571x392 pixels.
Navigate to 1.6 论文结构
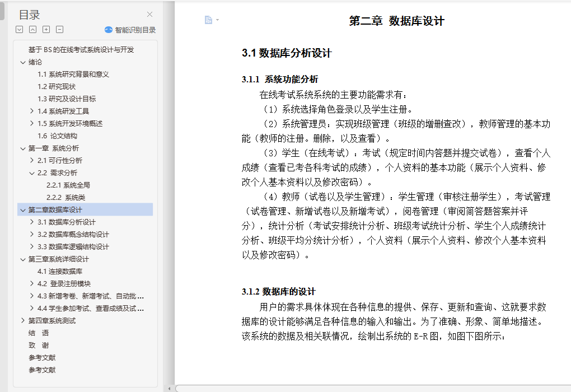(57, 136)
